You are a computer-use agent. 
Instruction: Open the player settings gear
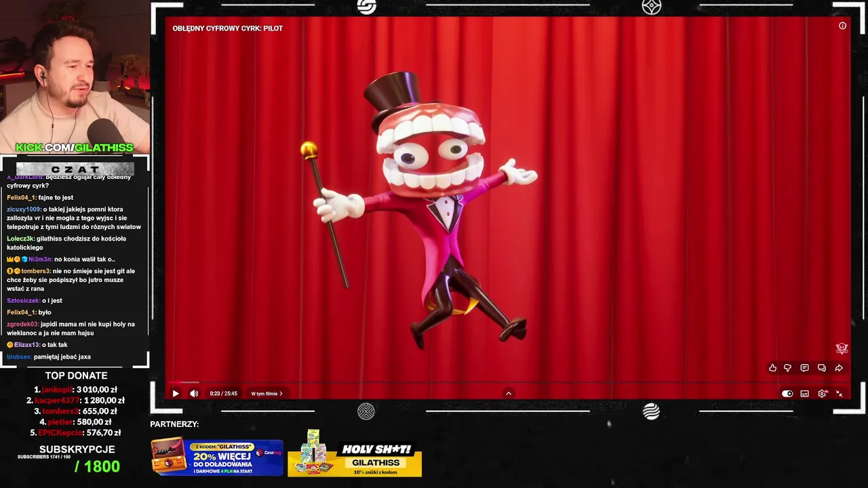point(822,394)
